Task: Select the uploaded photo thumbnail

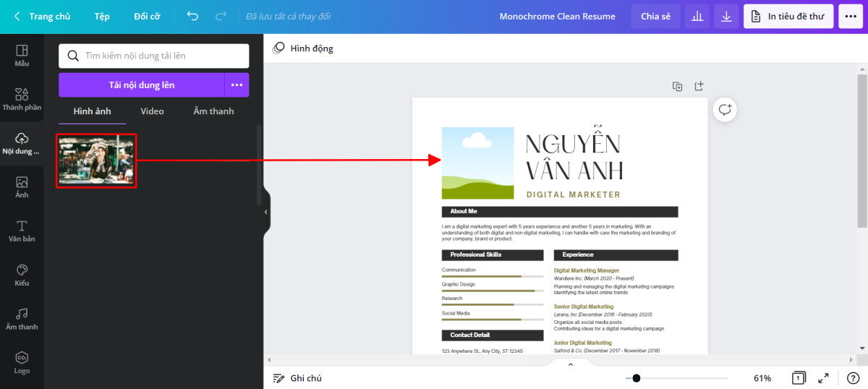Action: (96, 160)
